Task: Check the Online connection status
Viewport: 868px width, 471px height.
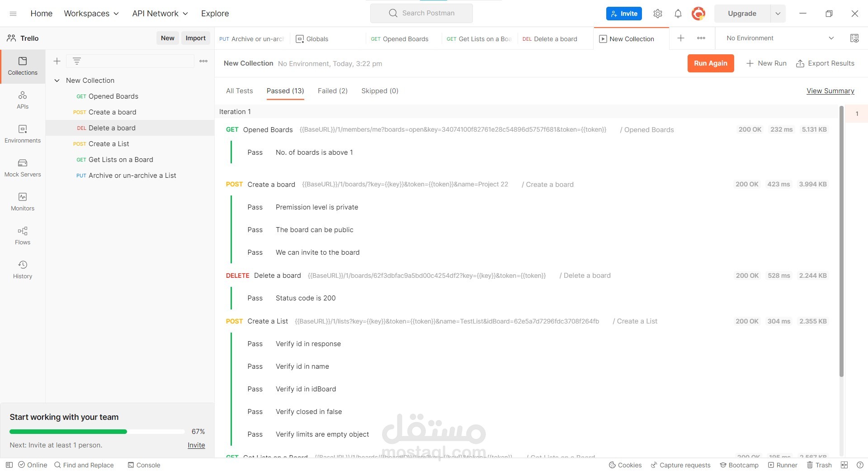Action: pos(33,465)
